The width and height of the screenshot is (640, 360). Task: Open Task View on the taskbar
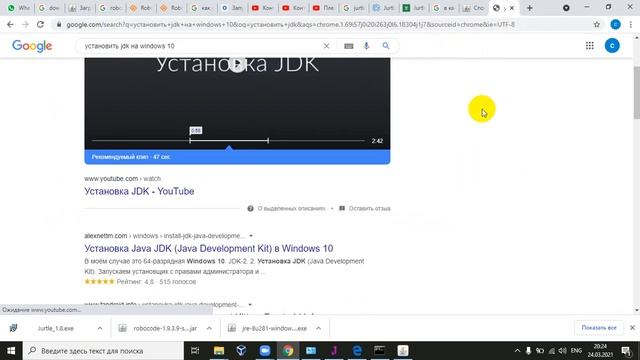pyautogui.click(x=195, y=351)
